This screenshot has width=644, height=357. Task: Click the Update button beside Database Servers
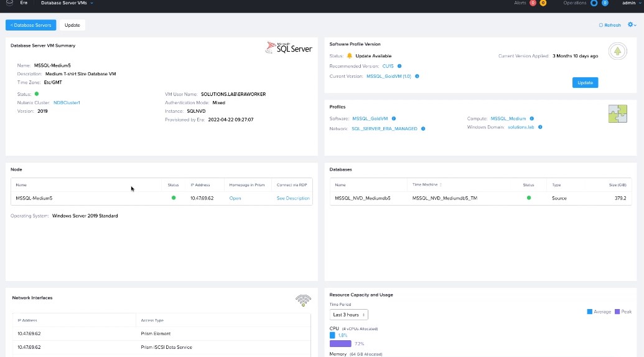(72, 25)
